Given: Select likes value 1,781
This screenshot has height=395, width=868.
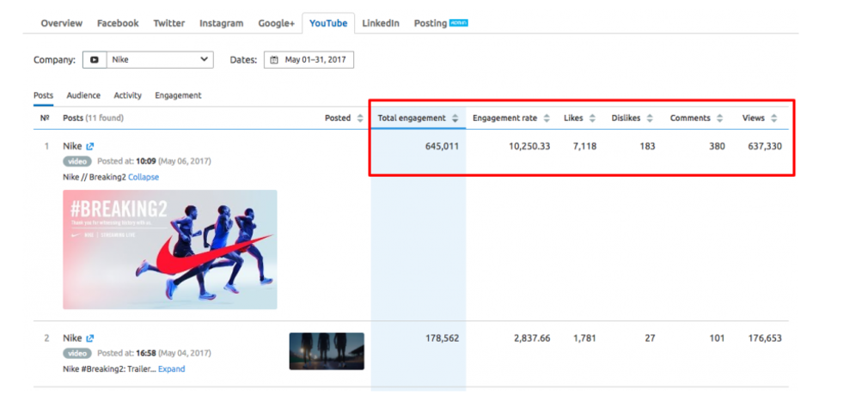Looking at the screenshot, I should pyautogui.click(x=585, y=338).
